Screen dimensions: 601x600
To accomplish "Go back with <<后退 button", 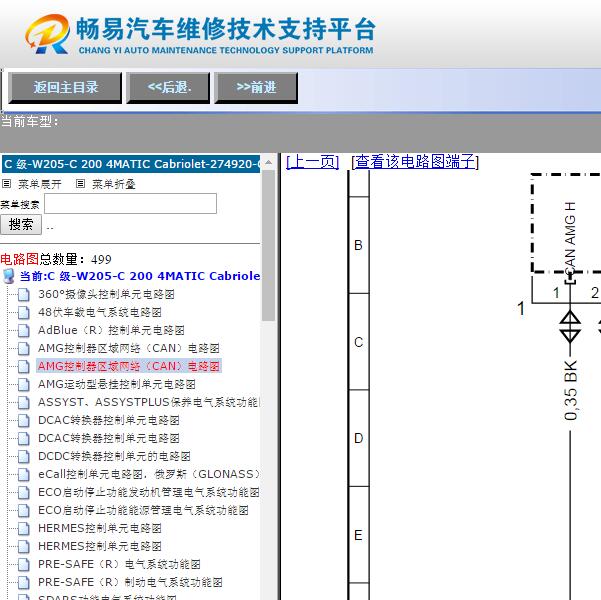I will 168,88.
